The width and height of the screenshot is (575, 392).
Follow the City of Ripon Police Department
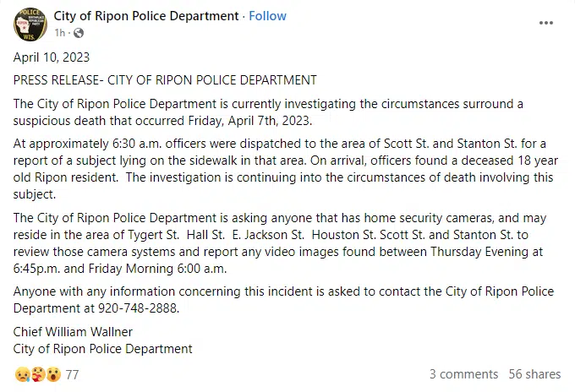pos(267,16)
